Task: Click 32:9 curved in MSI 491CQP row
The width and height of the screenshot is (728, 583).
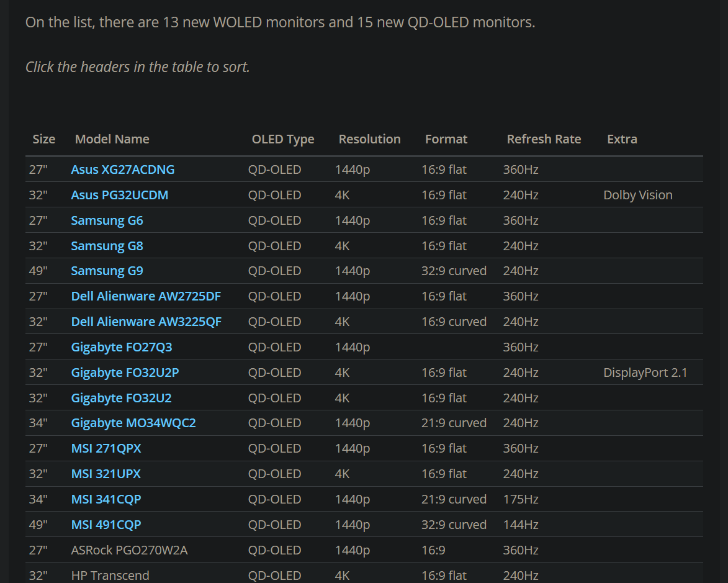Action: [454, 525]
